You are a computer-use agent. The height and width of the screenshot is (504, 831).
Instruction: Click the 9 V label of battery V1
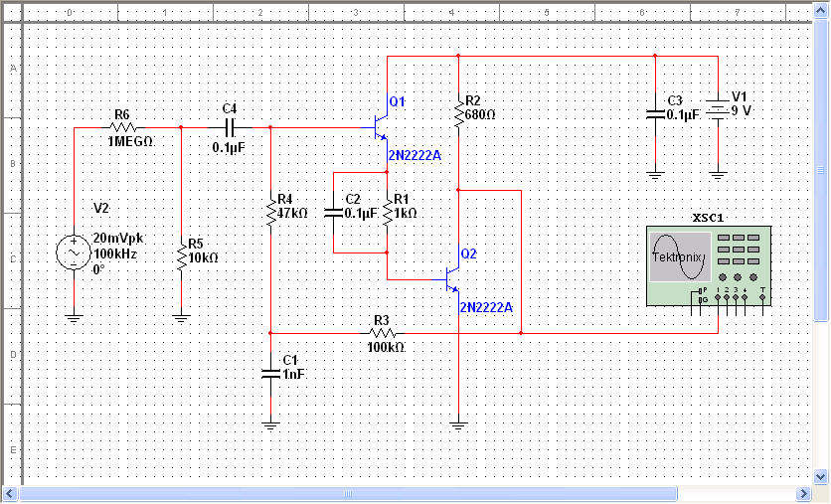(x=741, y=110)
